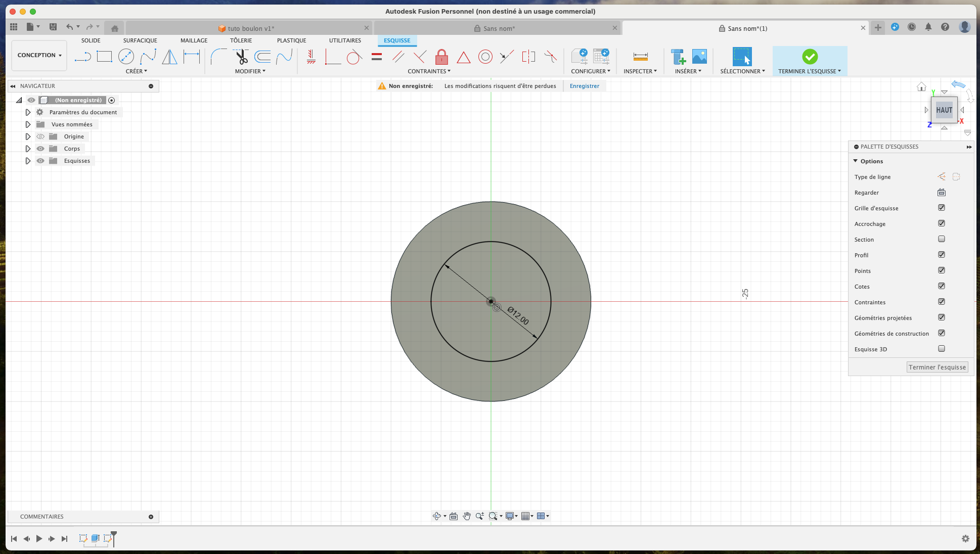Open the Pan hand tool
The image size is (980, 554).
466,516
